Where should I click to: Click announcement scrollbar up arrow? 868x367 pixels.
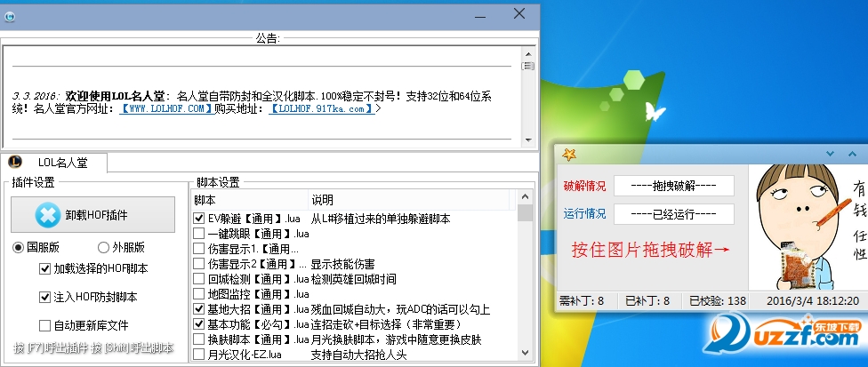(528, 53)
